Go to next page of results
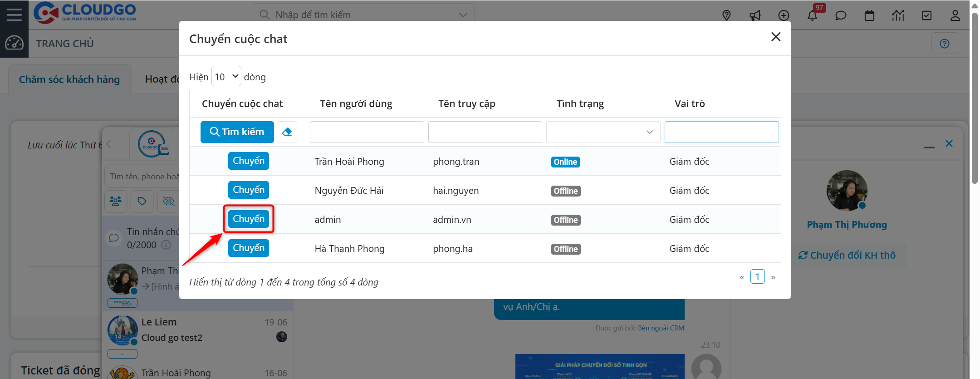This screenshot has height=379, width=980. coord(773,277)
